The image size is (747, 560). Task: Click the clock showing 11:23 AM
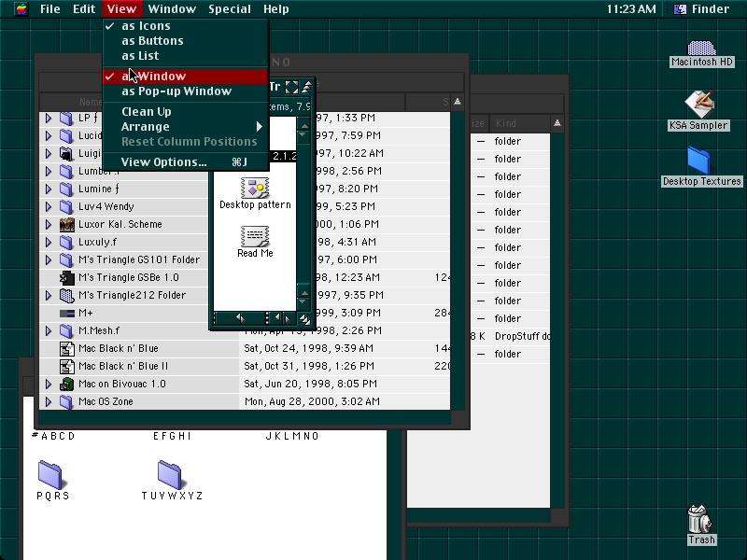[631, 9]
